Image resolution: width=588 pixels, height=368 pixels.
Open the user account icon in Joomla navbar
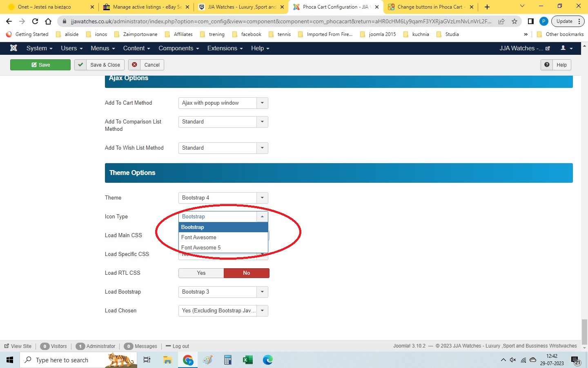pyautogui.click(x=566, y=48)
